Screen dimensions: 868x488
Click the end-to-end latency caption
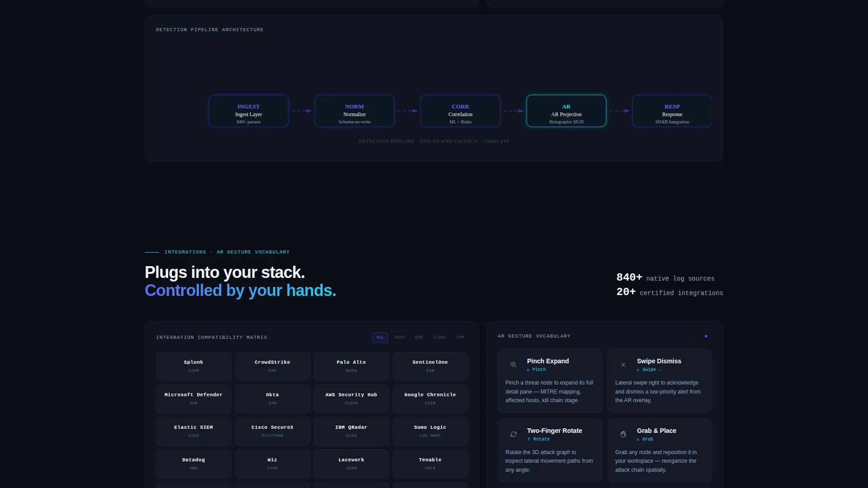coord(434,141)
